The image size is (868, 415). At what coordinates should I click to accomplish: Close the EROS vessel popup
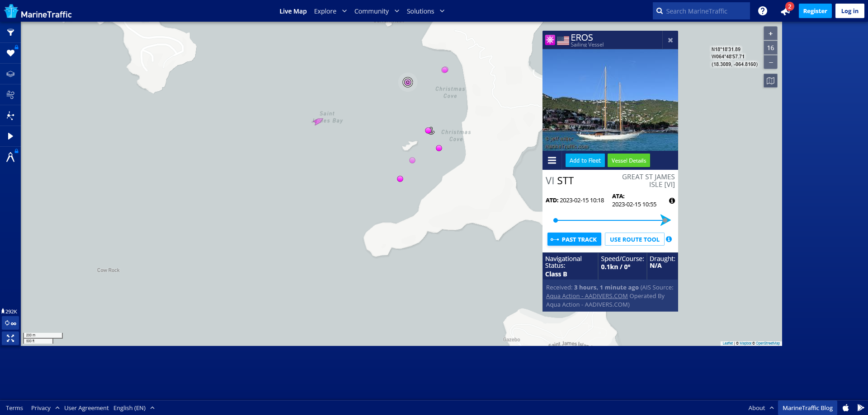[x=670, y=40]
